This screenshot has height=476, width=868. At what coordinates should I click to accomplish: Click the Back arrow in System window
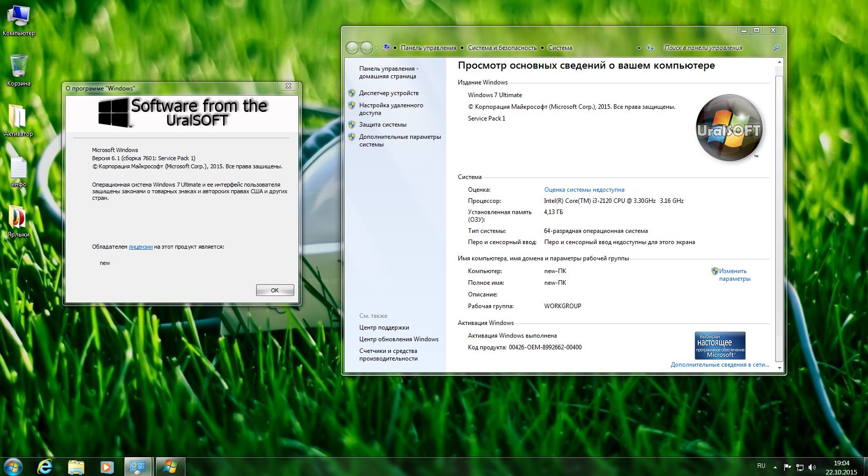(x=352, y=48)
